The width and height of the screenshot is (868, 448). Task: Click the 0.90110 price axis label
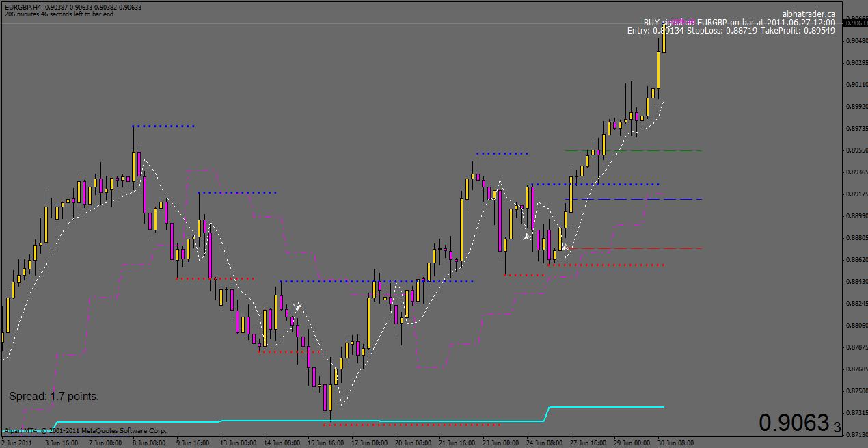856,84
